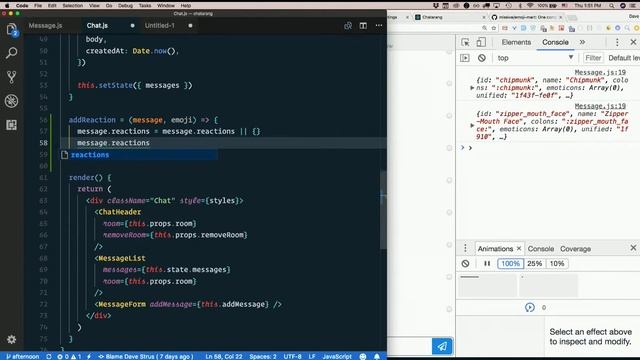Image resolution: width=640 pixels, height=360 pixels.
Task: Open the Coverage drawer tab
Action: 576,249
